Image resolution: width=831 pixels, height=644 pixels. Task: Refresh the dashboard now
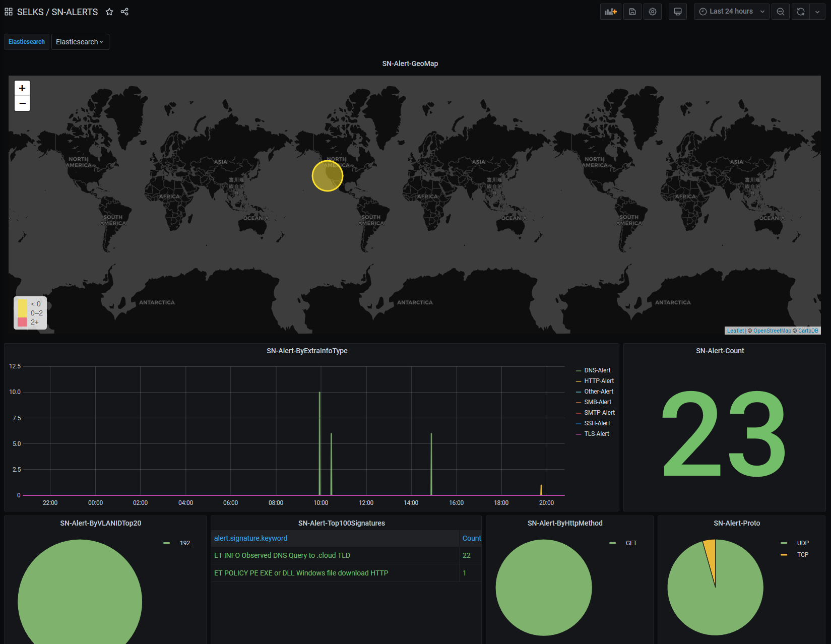pyautogui.click(x=801, y=12)
